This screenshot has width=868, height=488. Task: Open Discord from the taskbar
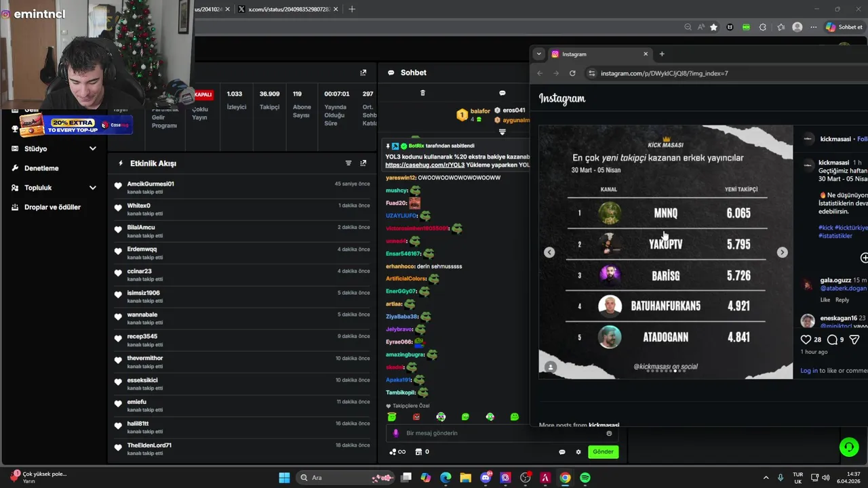486,478
